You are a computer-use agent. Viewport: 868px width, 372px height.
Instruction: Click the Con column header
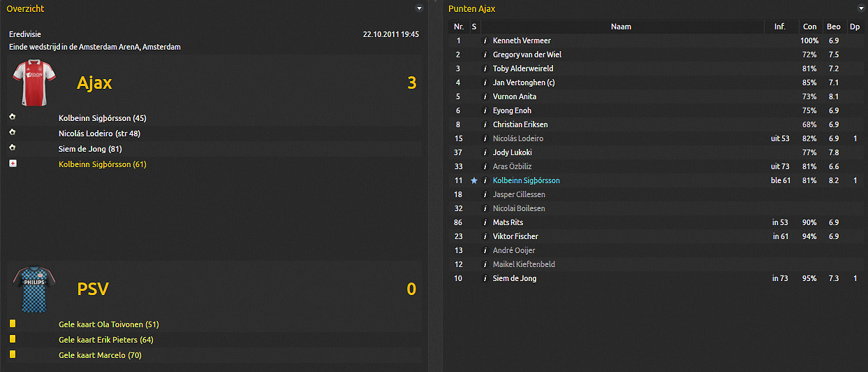point(809,27)
